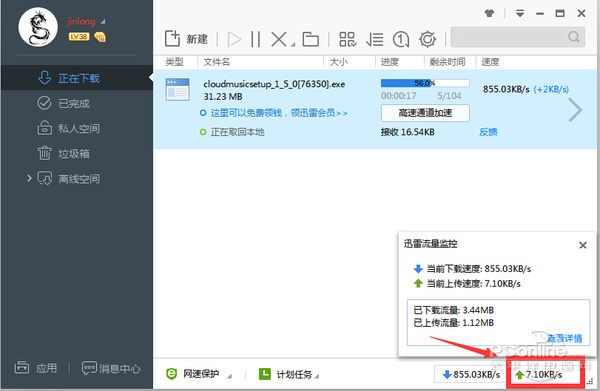The image size is (600, 391).
Task: Expand task details with the right chevron
Action: [575, 110]
